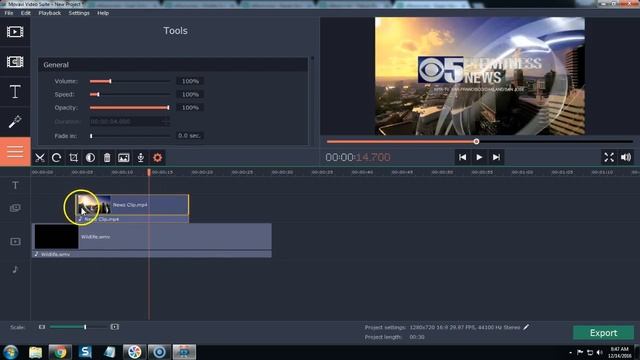640x360 pixels.
Task: Open the Transition wizard image icon
Action: (124, 158)
